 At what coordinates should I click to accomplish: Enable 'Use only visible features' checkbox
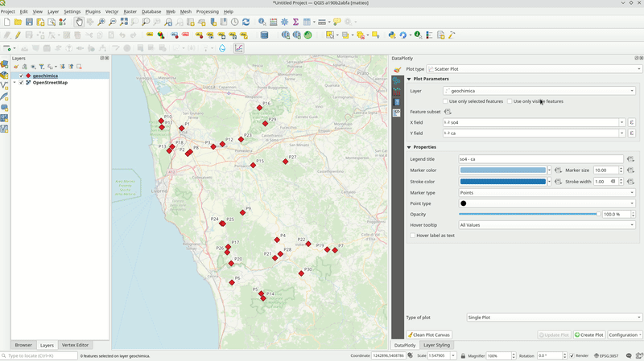(510, 101)
